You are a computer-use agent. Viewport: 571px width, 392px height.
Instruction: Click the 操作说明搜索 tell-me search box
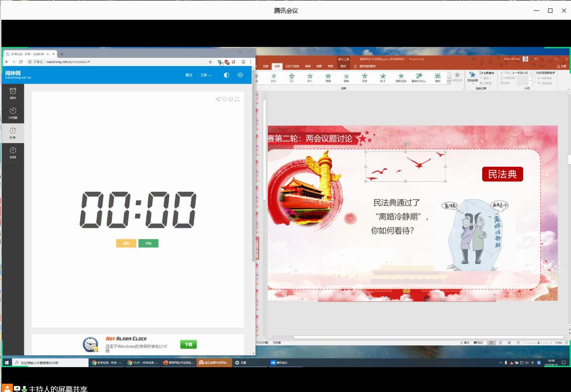[367, 66]
